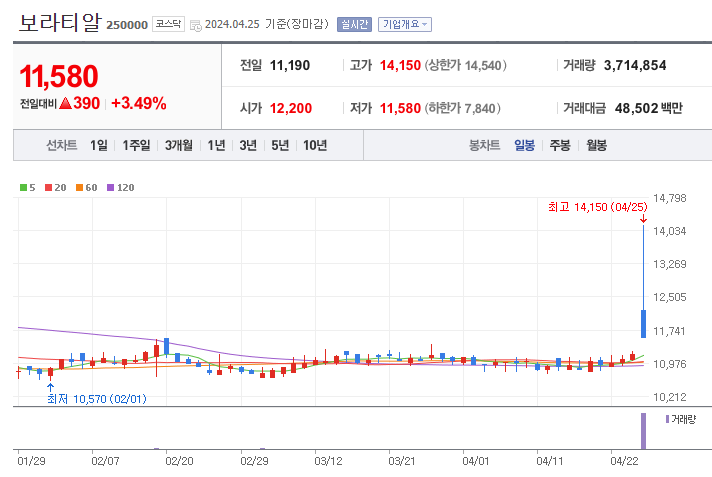Click the 거래대금 value 48,502 백만
Image resolution: width=712 pixels, height=477 pixels.
click(x=648, y=108)
